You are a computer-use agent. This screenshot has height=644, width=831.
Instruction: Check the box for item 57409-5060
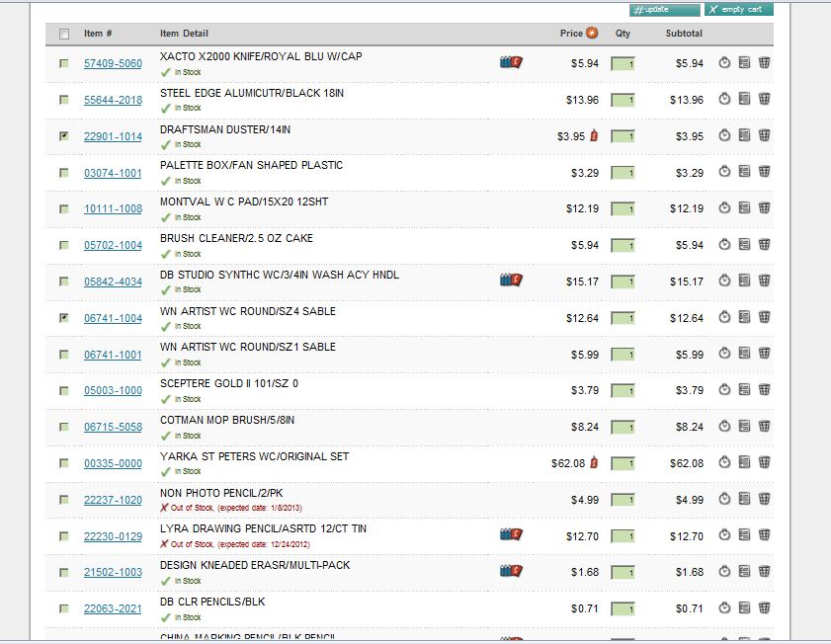(64, 63)
